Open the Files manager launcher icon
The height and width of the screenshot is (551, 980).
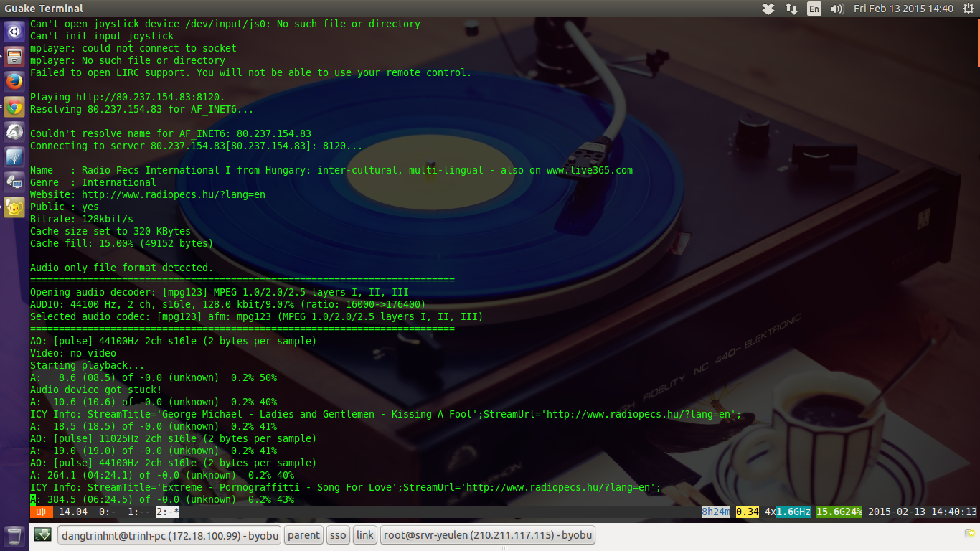pos(14,57)
